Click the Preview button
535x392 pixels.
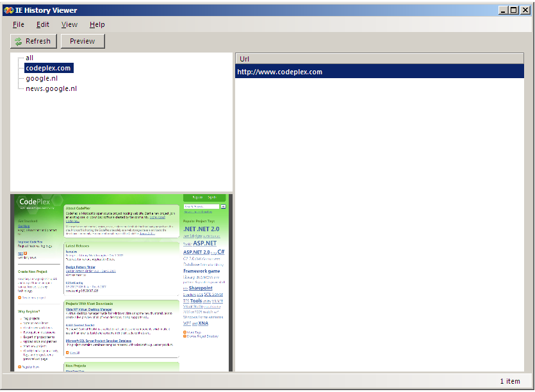[x=83, y=41]
